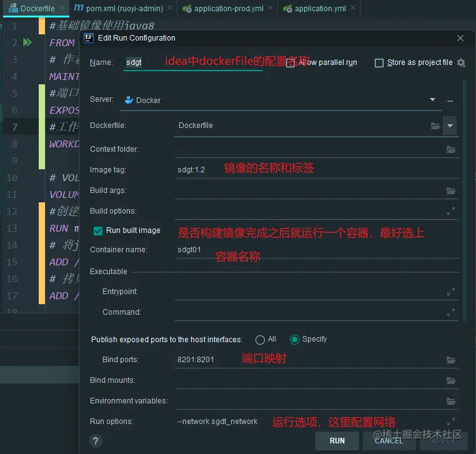476x454 pixels.
Task: Edit Bind ports field 8201:8201
Action: coord(310,360)
